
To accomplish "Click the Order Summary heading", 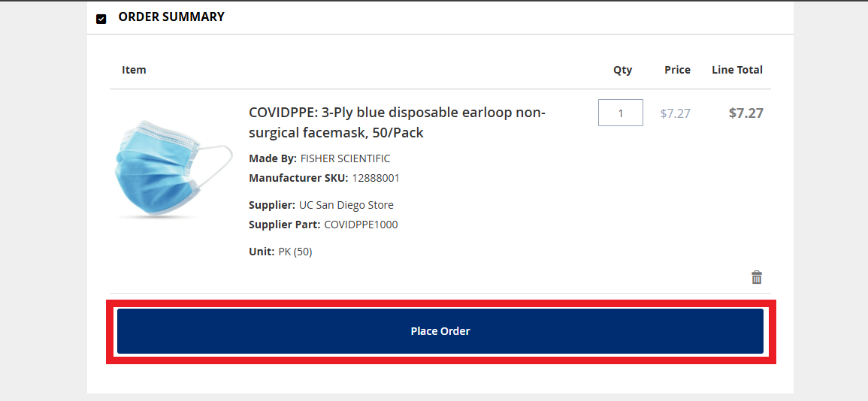I will pyautogui.click(x=171, y=17).
